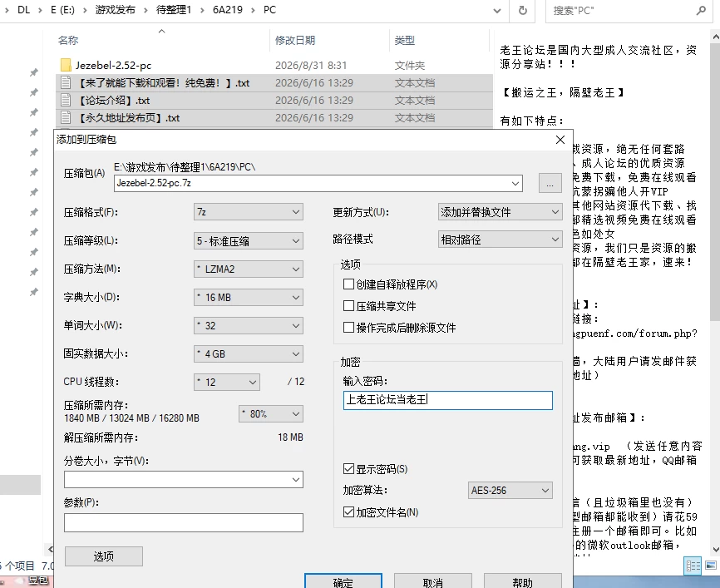
Task: Enable 操作完成后删除源文件 checkbox
Action: click(348, 328)
